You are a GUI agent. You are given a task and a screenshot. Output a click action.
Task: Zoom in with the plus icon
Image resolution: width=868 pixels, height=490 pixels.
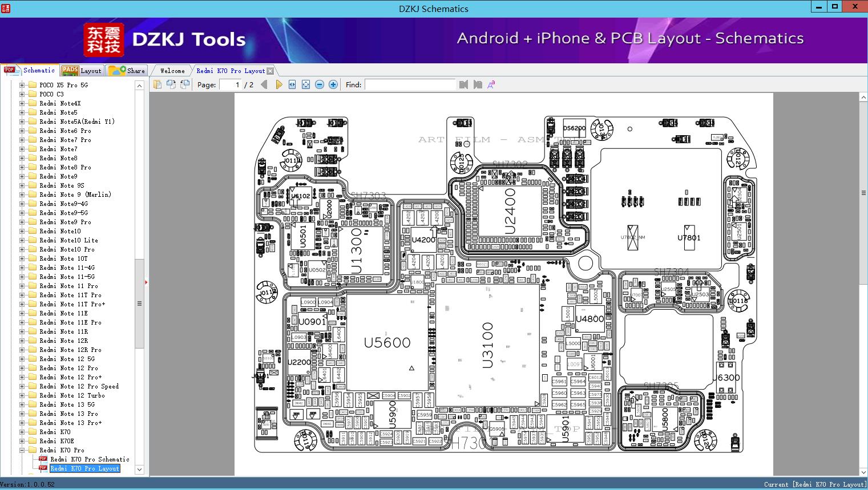point(333,84)
